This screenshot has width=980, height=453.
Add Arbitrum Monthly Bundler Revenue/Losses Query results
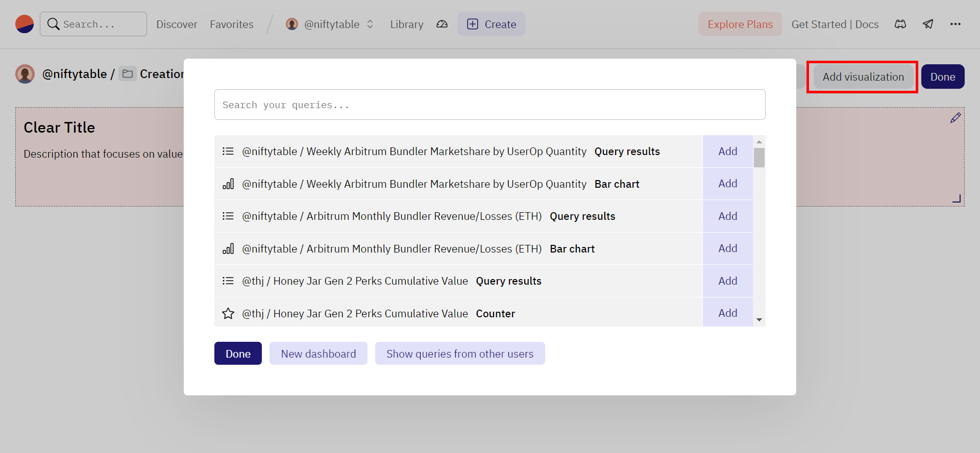[728, 216]
